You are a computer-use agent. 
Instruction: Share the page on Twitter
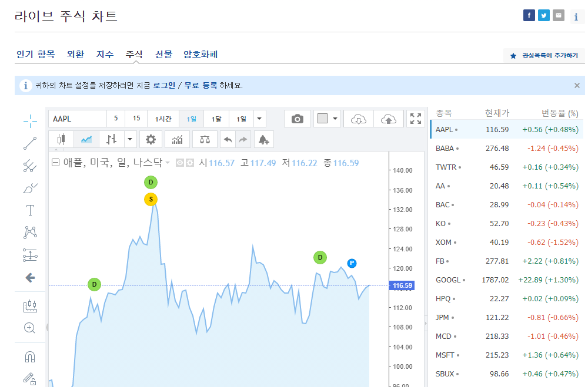pyautogui.click(x=544, y=15)
